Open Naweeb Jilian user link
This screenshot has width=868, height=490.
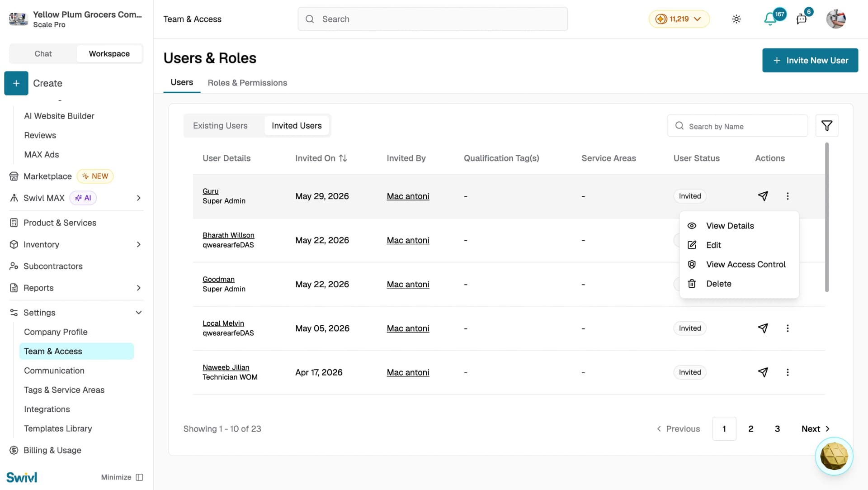click(226, 367)
